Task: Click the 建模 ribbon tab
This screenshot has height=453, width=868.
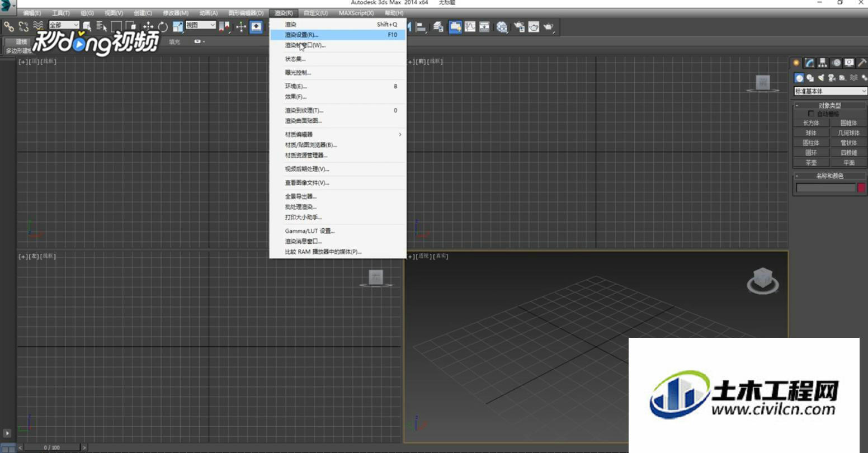Action: point(21,42)
